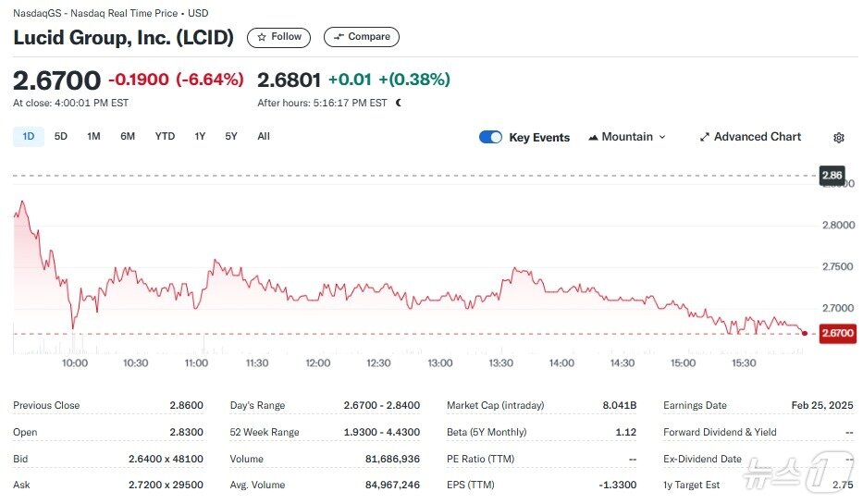Click the Mountain chart type icon
The height and width of the screenshot is (504, 863).
click(x=593, y=137)
